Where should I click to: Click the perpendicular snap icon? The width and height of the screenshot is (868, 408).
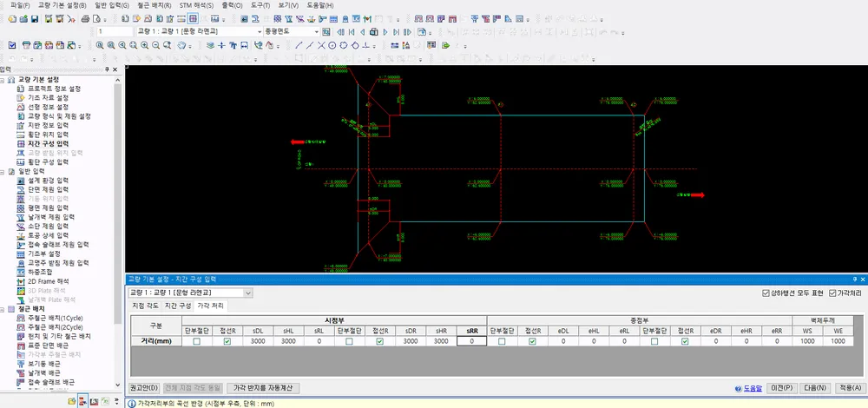click(x=366, y=45)
